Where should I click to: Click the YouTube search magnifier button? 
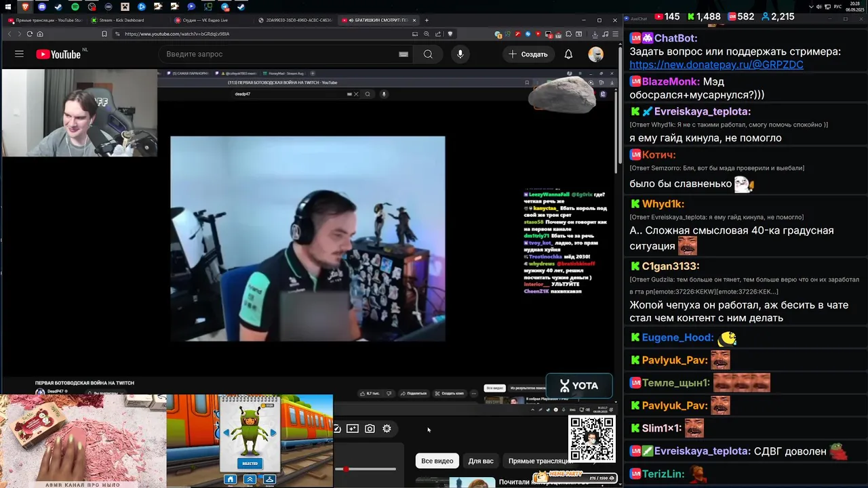(x=428, y=54)
